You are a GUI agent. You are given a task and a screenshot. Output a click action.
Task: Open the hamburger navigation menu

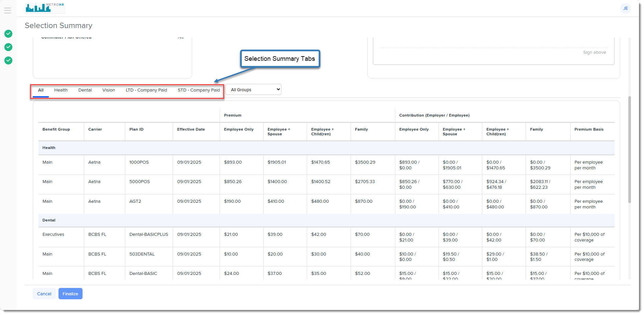[x=8, y=11]
